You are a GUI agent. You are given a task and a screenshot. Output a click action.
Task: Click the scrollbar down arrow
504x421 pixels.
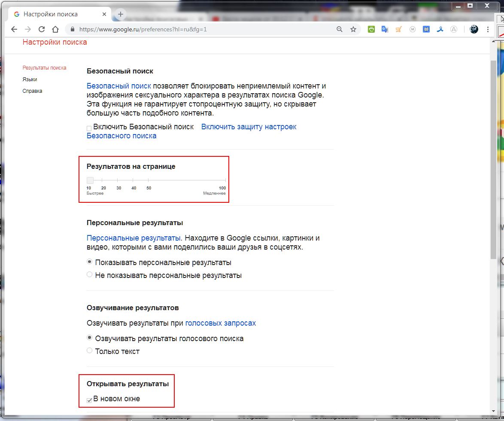point(494,411)
